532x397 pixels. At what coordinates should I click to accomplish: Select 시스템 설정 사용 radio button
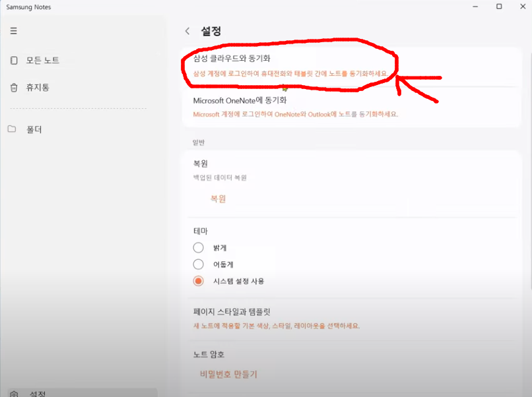point(199,281)
